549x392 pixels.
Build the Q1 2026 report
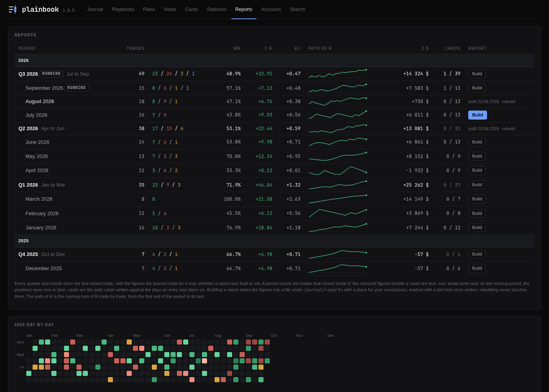click(477, 185)
